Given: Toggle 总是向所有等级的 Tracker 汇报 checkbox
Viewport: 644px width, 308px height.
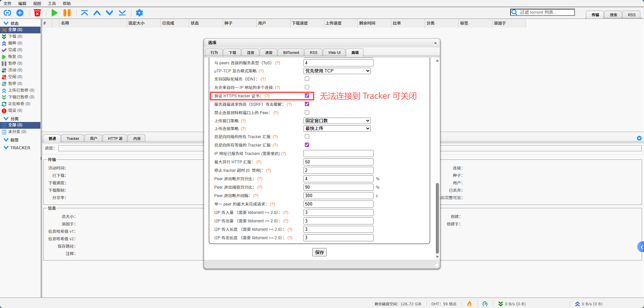Looking at the screenshot, I should click(307, 145).
